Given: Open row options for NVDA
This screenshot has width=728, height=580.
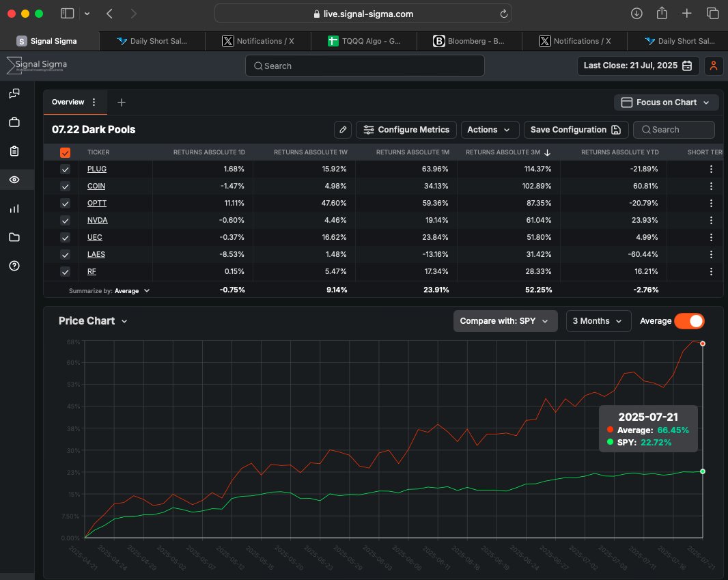Looking at the screenshot, I should point(711,220).
